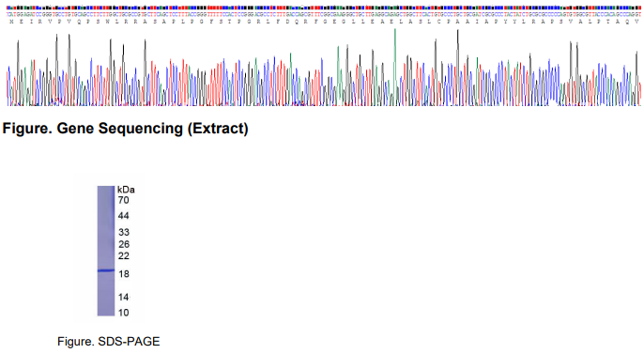Viewport: 644px width, 354px height.
Task: Select the 33 kDa marker label
Action: (124, 233)
